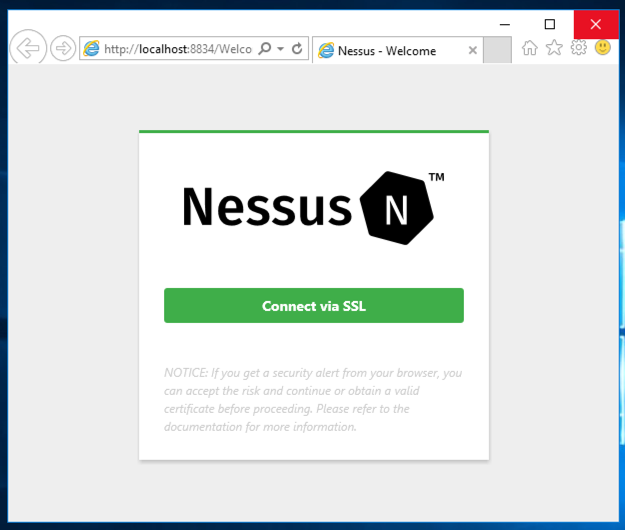Screen dimensions: 625x530
Task: Click the browser Back arrow button
Action: tap(28, 48)
